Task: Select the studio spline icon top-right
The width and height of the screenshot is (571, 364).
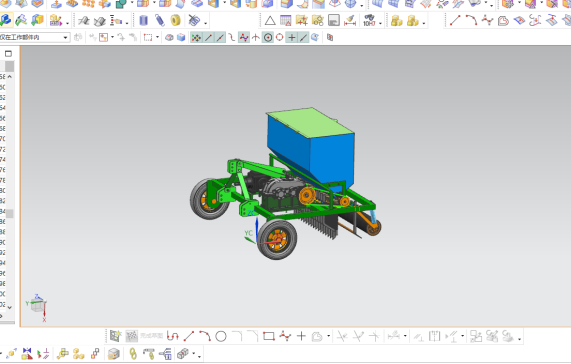Action: (x=487, y=20)
